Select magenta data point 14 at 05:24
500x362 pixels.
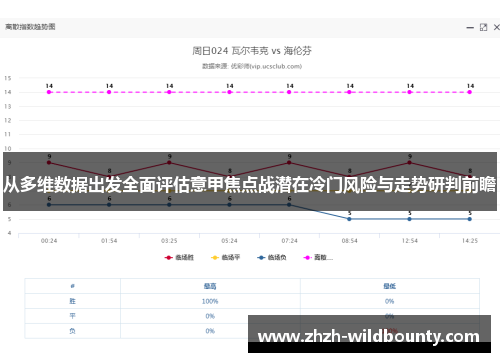click(229, 92)
